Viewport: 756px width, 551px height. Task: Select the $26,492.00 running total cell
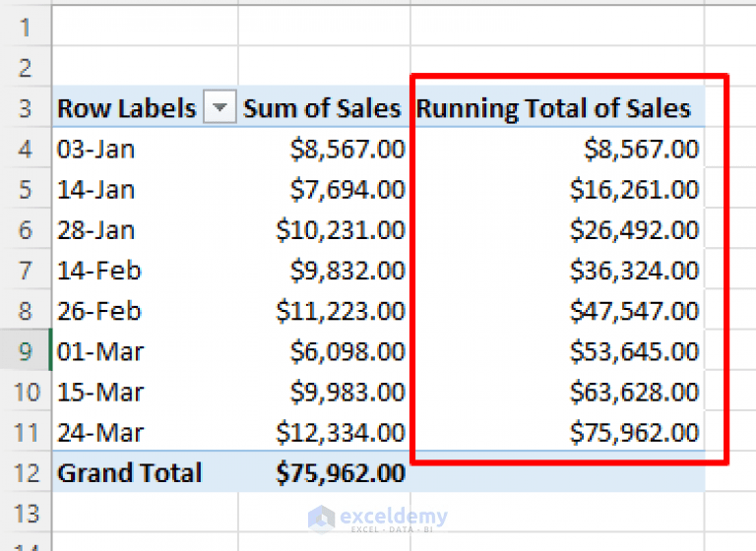(557, 229)
